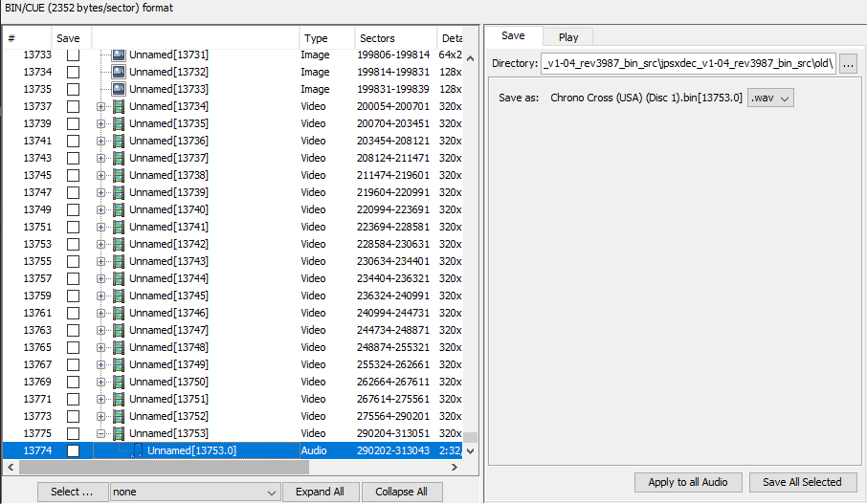This screenshot has height=504, width=867.
Task: Click the video film icon for Unnamed[13746]
Action: point(120,313)
